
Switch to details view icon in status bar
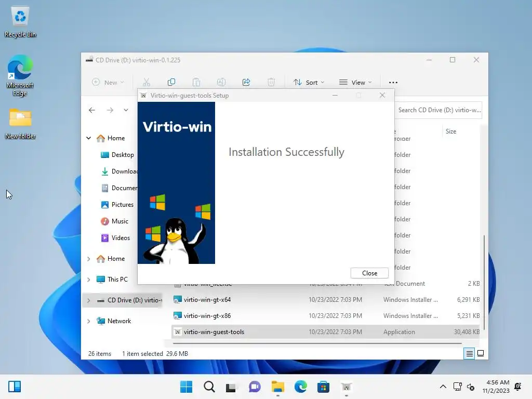(x=469, y=353)
